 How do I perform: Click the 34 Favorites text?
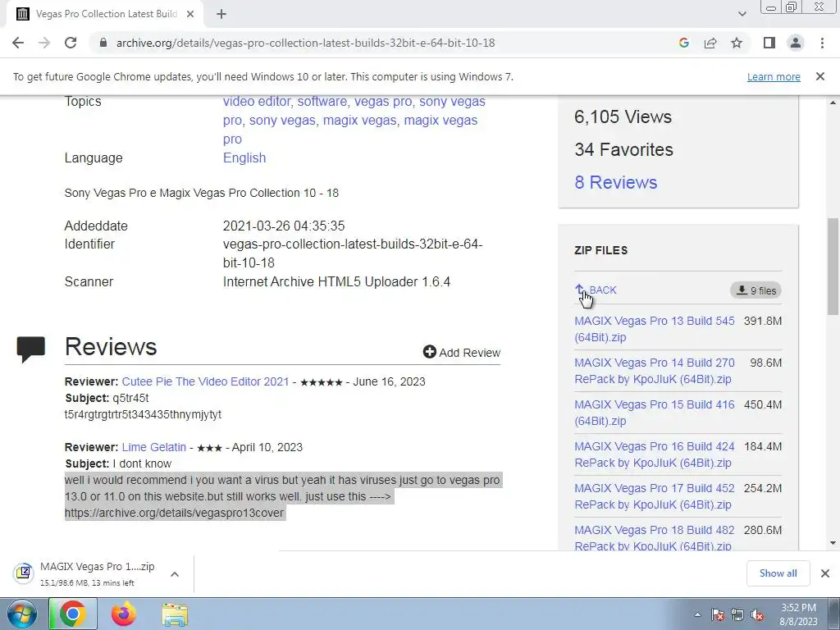tap(623, 149)
